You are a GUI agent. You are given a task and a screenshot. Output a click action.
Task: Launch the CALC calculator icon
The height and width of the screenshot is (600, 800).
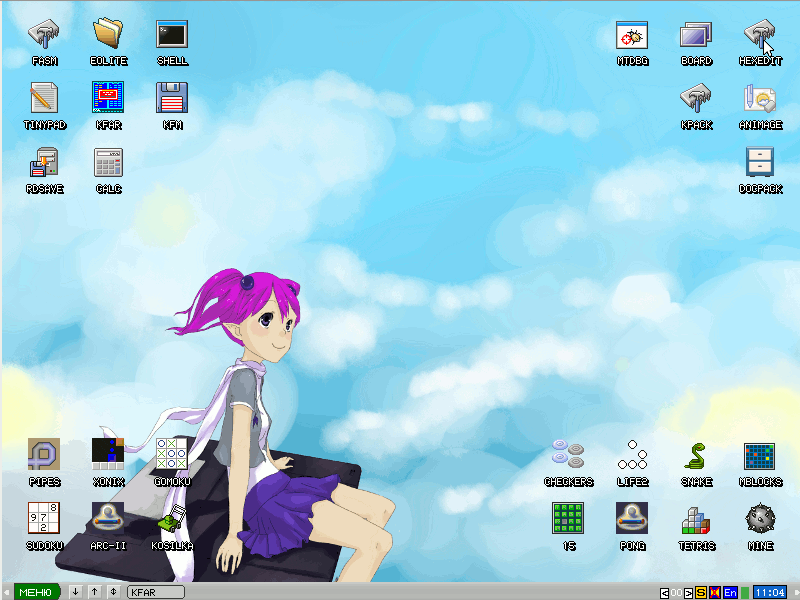108,164
